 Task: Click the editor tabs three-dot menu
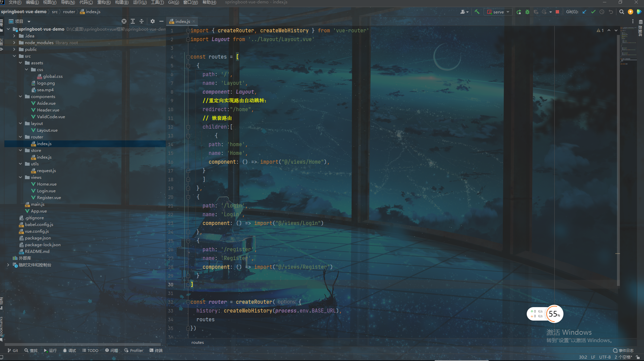[633, 21]
